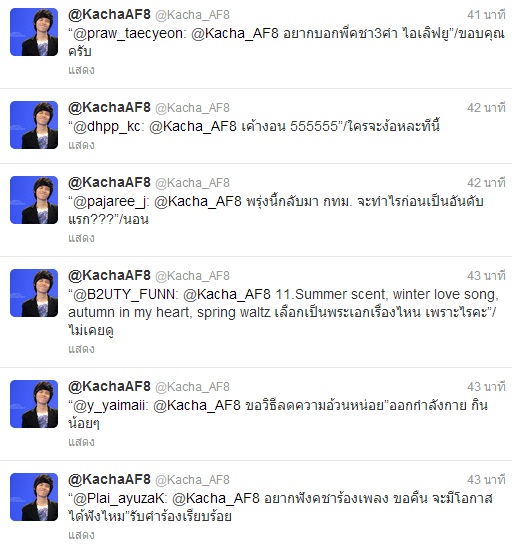Open the @praw_taecyeon mention link
The width and height of the screenshot is (512, 546).
coord(129,34)
